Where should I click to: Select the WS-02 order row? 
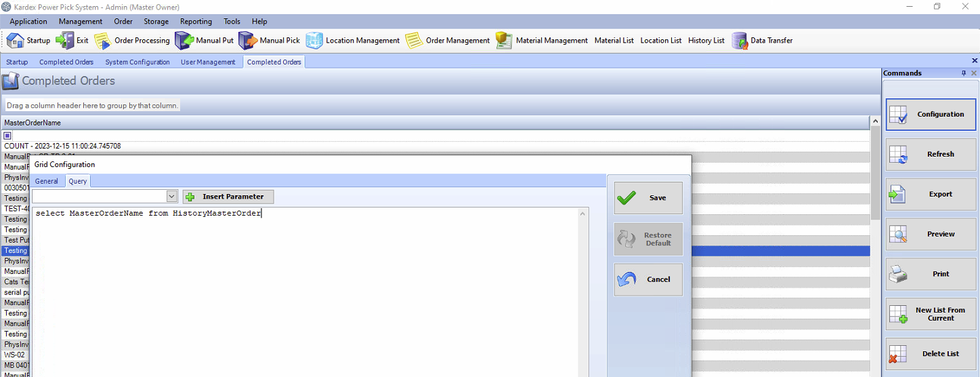15,355
